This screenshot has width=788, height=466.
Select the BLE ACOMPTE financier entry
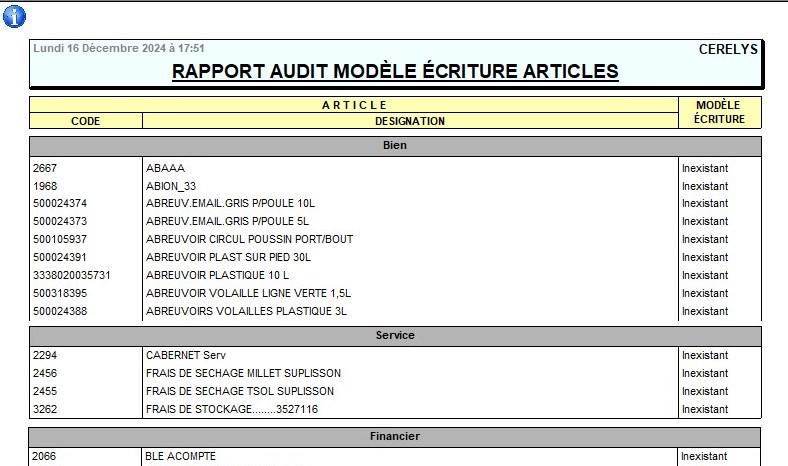(x=181, y=457)
